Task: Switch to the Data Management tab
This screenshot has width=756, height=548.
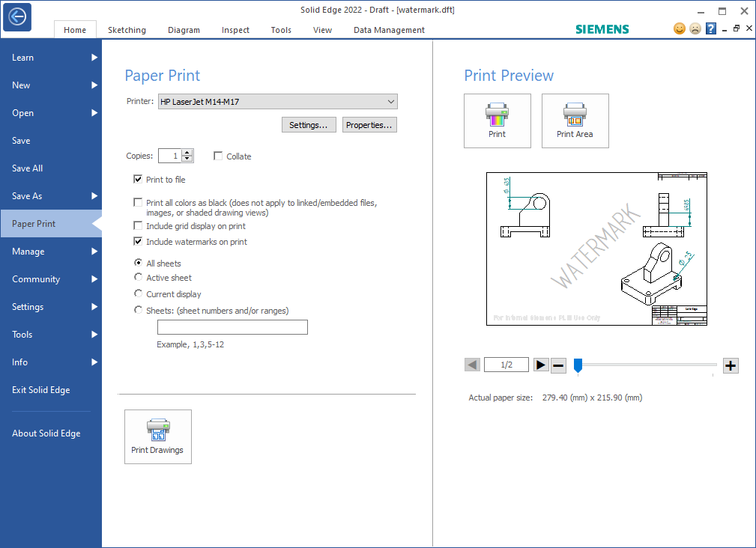Action: tap(389, 30)
